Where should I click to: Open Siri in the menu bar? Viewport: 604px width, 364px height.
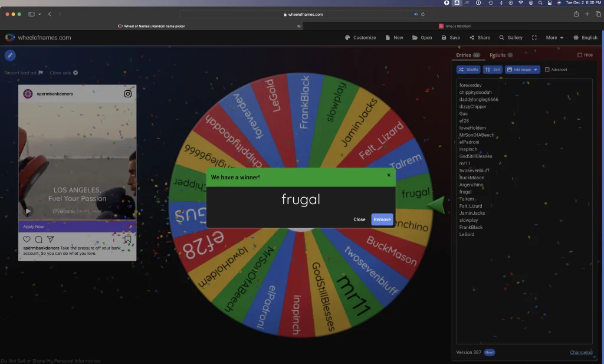point(559,3)
